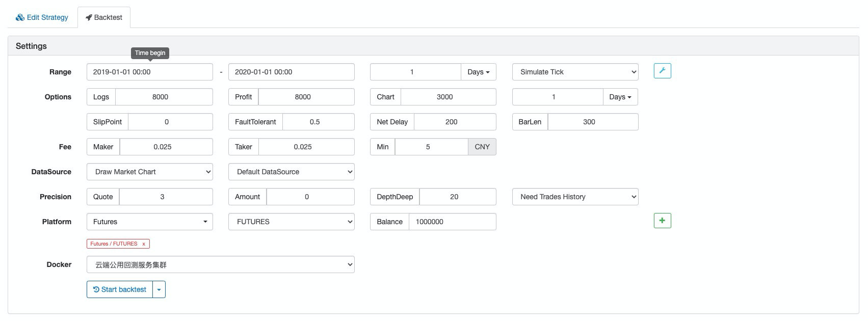Click the end date 2020-01-01 field
This screenshot has width=868, height=321.
click(x=291, y=72)
